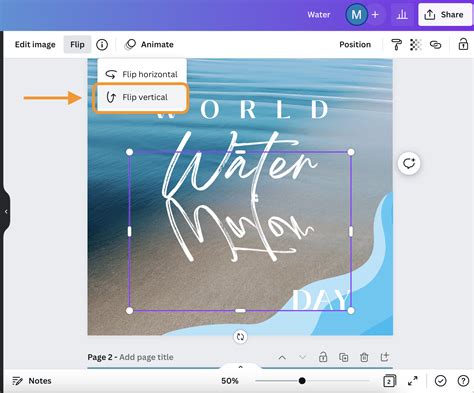Choose Flip vertical from menu
Viewport: 474px width, 393px height.
(x=141, y=97)
